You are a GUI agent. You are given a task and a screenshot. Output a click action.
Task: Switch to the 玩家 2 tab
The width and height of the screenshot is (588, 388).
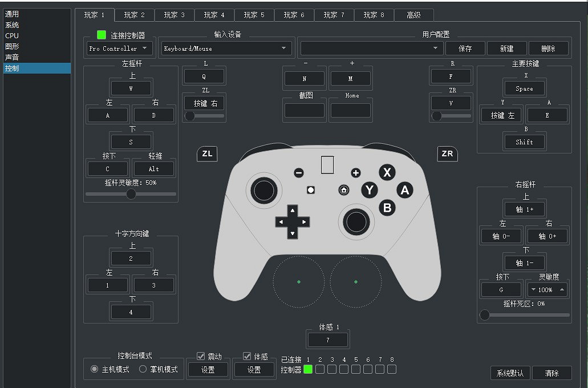tap(134, 15)
